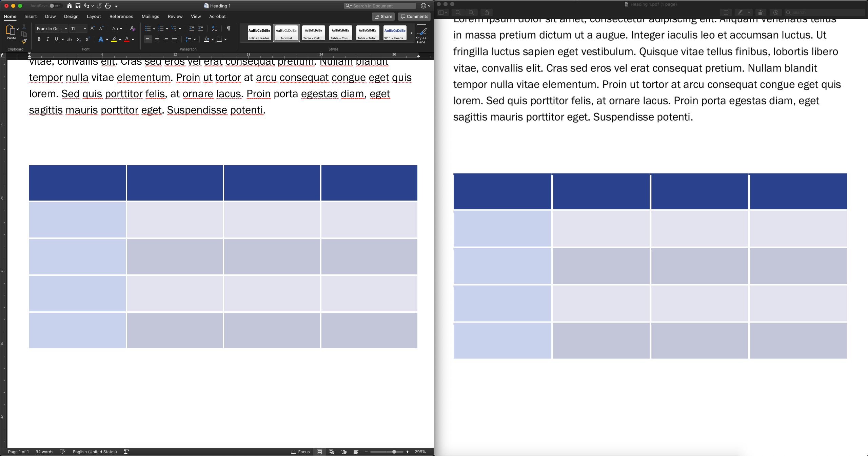Click the Increase Indent icon
The width and height of the screenshot is (868, 456).
click(x=201, y=28)
